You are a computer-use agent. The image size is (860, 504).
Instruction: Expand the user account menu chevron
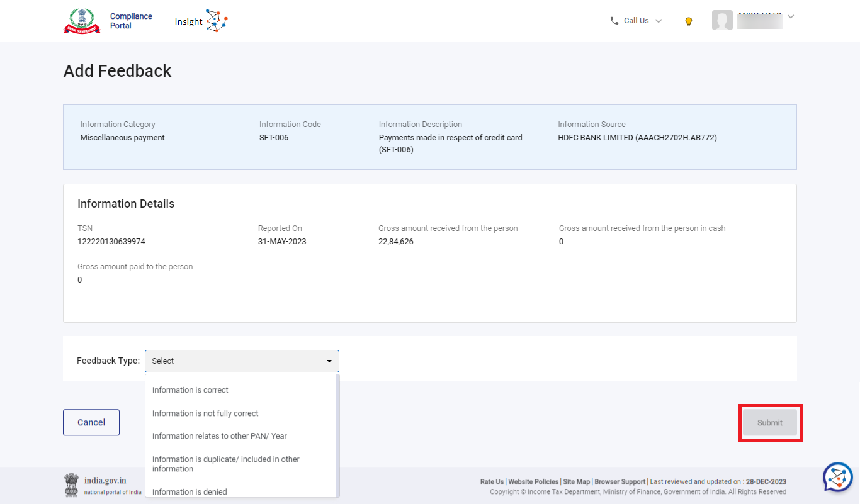click(791, 17)
